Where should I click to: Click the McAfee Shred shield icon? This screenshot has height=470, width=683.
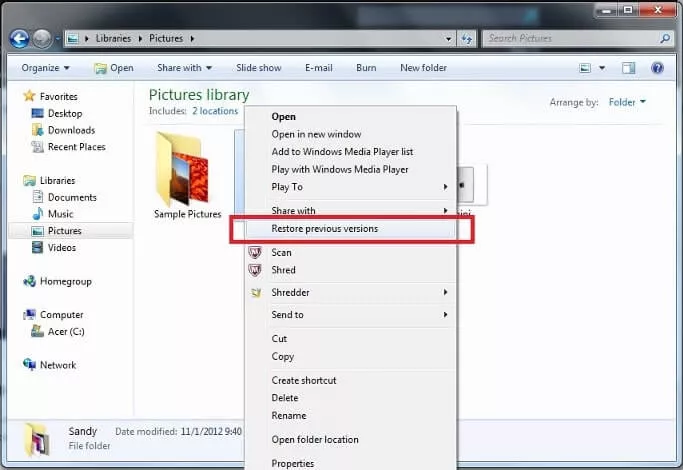click(x=255, y=270)
